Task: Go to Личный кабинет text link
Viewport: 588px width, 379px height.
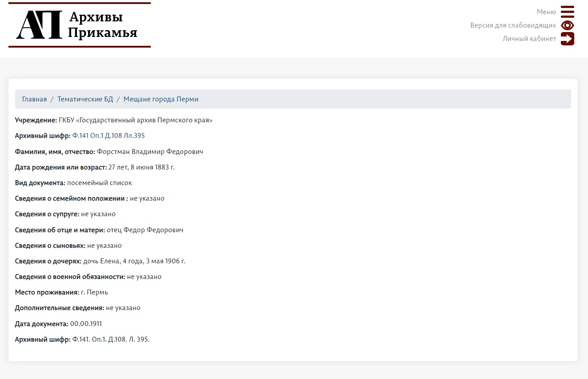Action: tap(529, 39)
